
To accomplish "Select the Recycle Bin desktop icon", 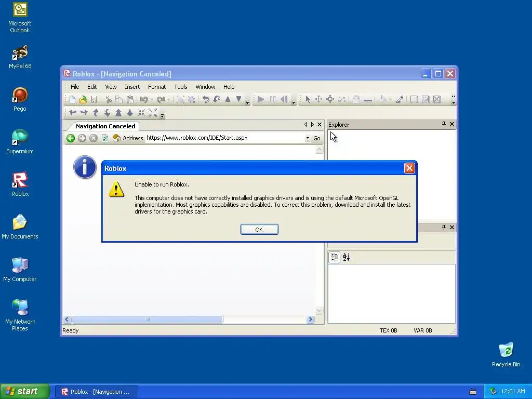I will tap(506, 354).
